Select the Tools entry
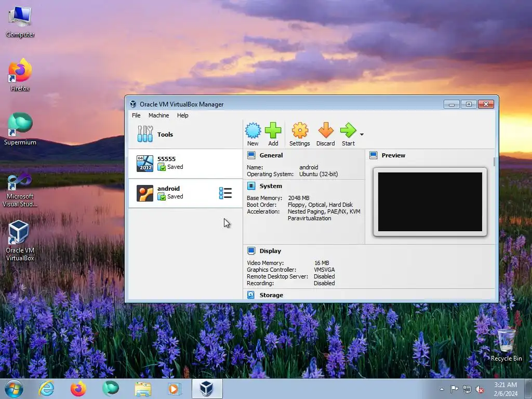The width and height of the screenshot is (532, 399). 185,135
